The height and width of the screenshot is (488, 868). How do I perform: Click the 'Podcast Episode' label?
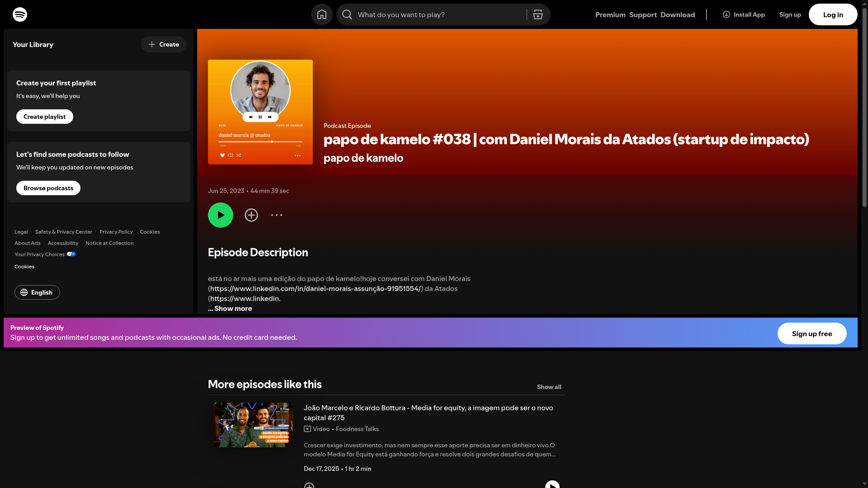[x=347, y=126]
